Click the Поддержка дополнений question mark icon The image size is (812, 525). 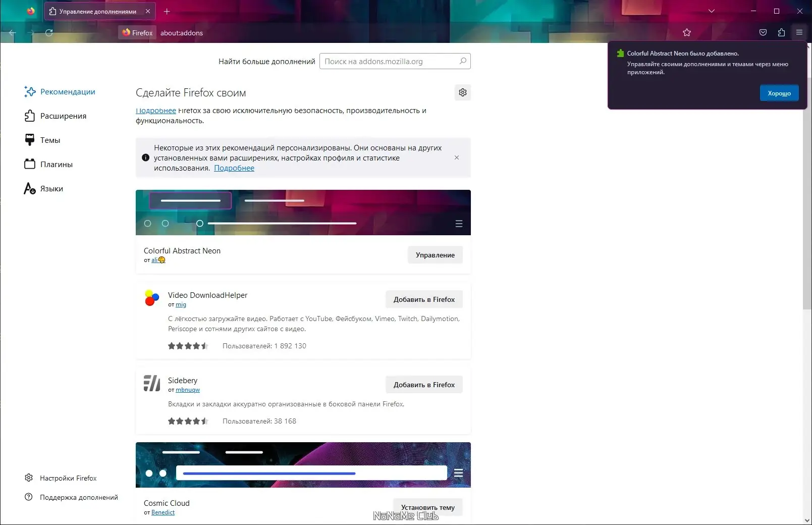[29, 497]
